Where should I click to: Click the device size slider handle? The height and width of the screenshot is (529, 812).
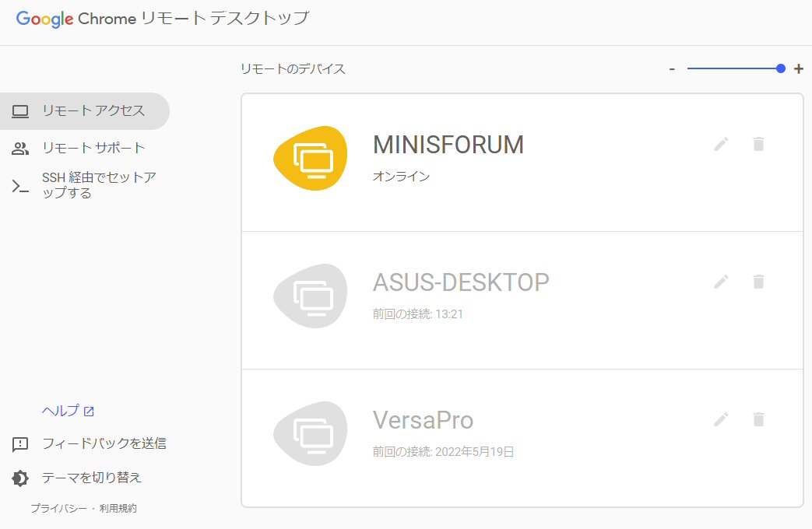click(780, 68)
